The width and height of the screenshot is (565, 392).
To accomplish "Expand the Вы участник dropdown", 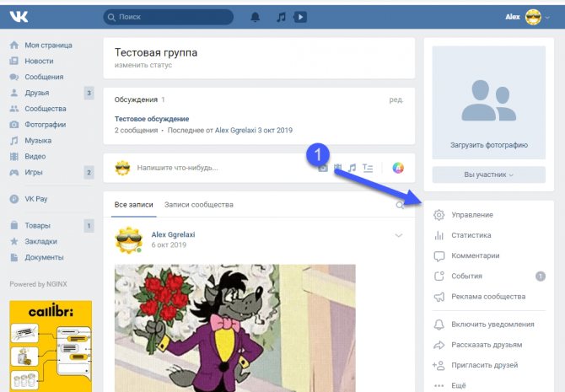I will click(488, 175).
